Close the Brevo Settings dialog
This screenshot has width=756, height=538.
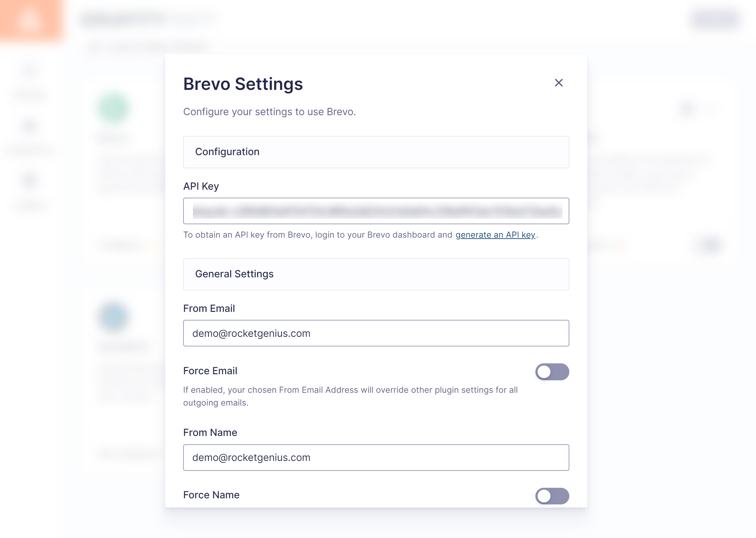pyautogui.click(x=559, y=83)
